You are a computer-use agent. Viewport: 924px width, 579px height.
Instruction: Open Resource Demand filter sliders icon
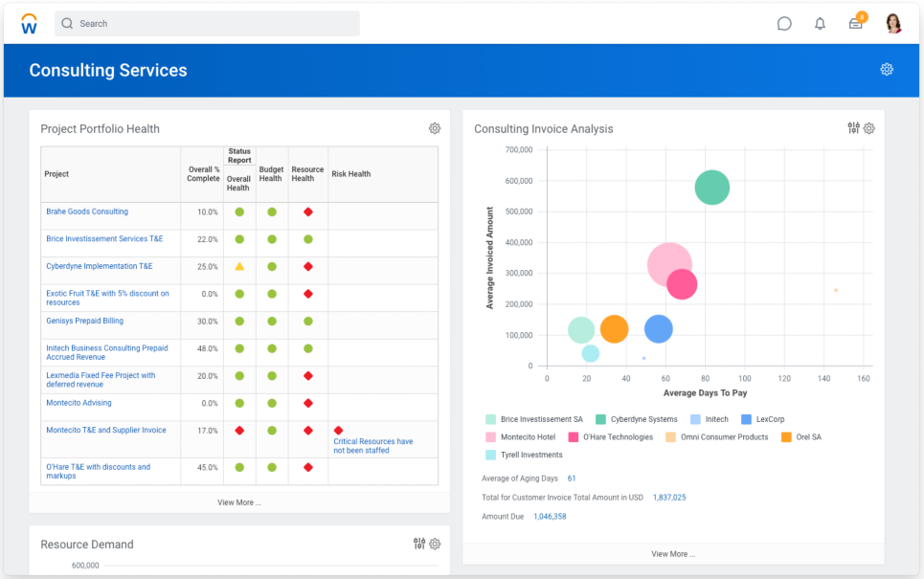pyautogui.click(x=419, y=544)
